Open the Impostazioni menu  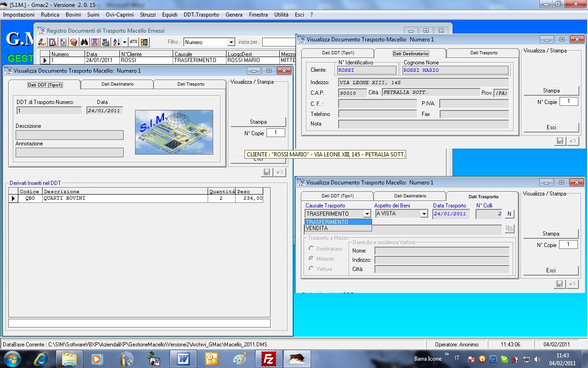(x=18, y=15)
